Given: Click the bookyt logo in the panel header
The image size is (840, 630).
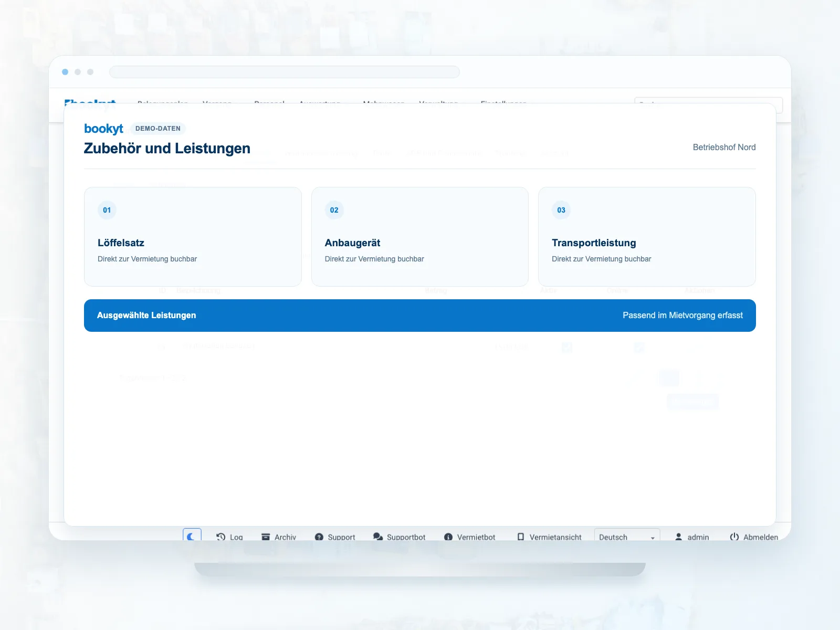Looking at the screenshot, I should coord(103,129).
